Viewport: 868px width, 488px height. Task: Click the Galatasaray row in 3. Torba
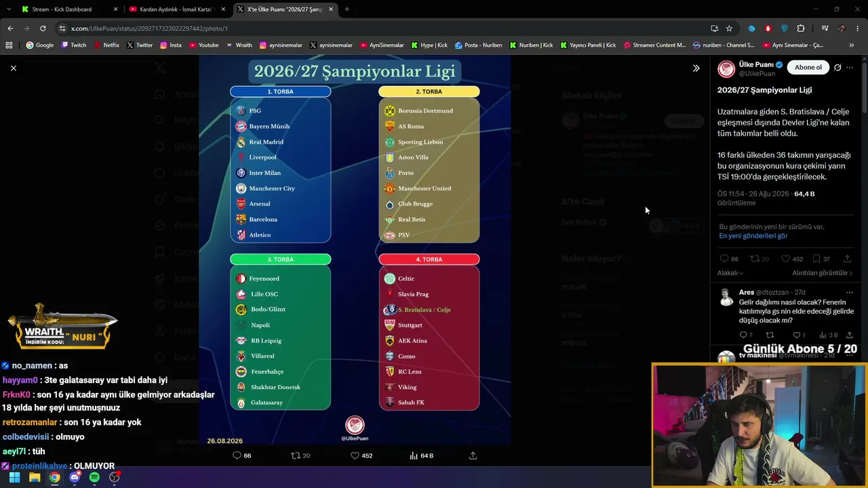(x=281, y=403)
